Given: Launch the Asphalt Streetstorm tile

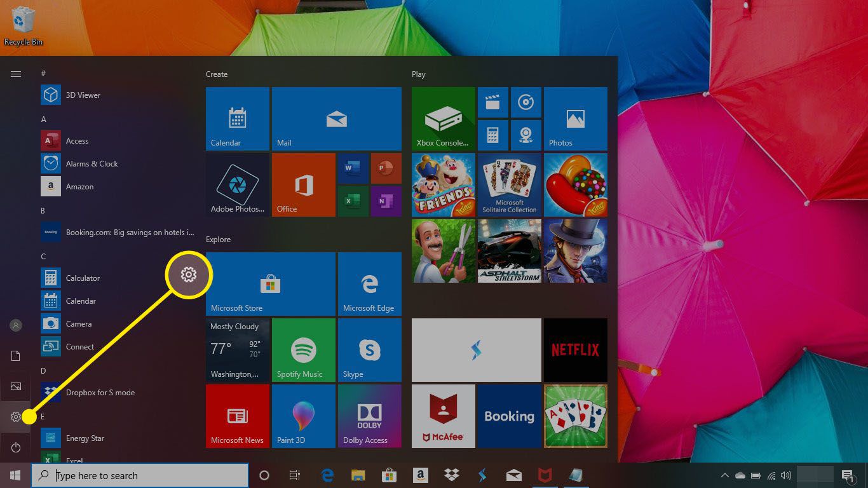Looking at the screenshot, I should [x=509, y=250].
